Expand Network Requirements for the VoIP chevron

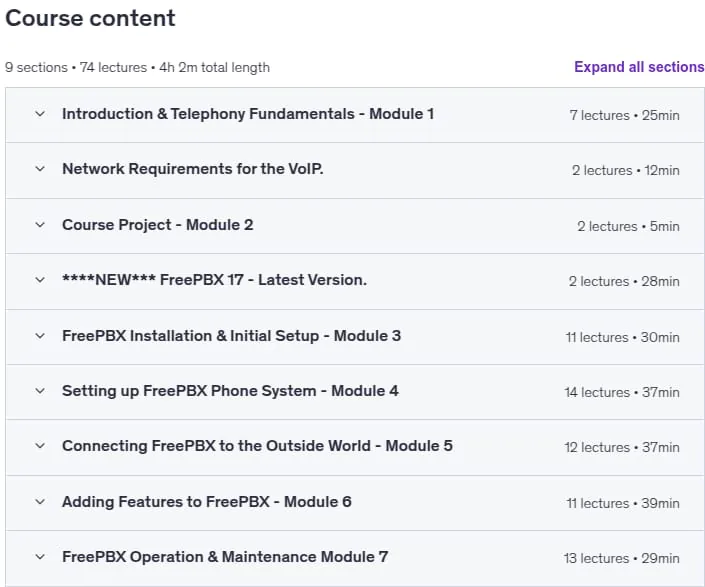tap(40, 169)
